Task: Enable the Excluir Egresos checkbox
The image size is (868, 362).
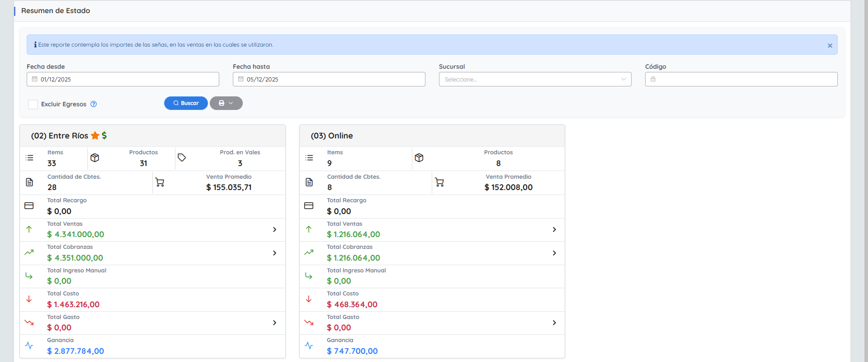Action: pyautogui.click(x=33, y=105)
